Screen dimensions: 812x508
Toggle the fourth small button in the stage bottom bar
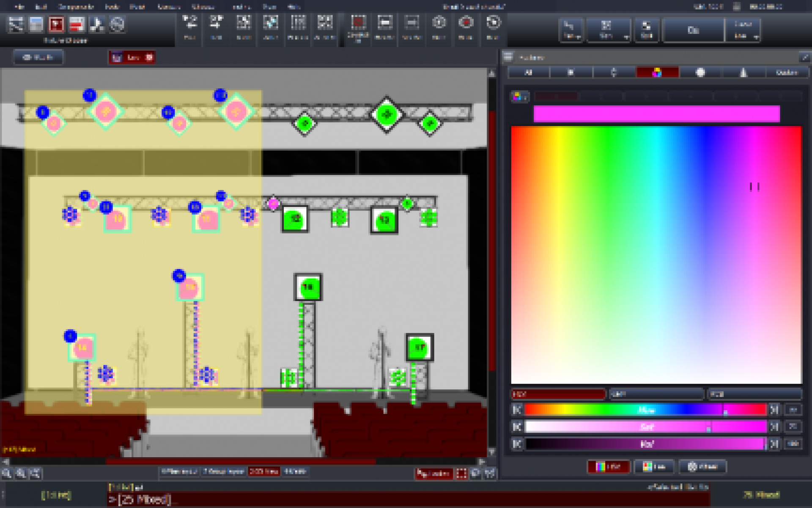click(x=295, y=472)
